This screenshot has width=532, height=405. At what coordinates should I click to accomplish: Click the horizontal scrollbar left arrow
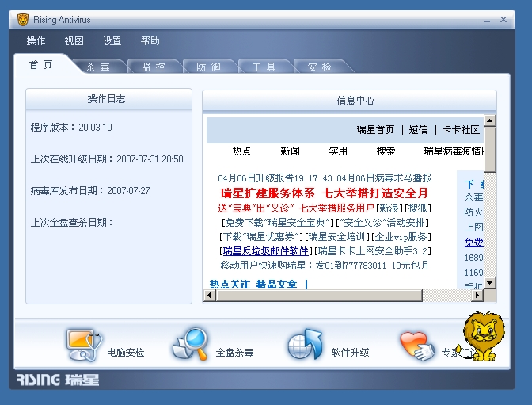[209, 296]
